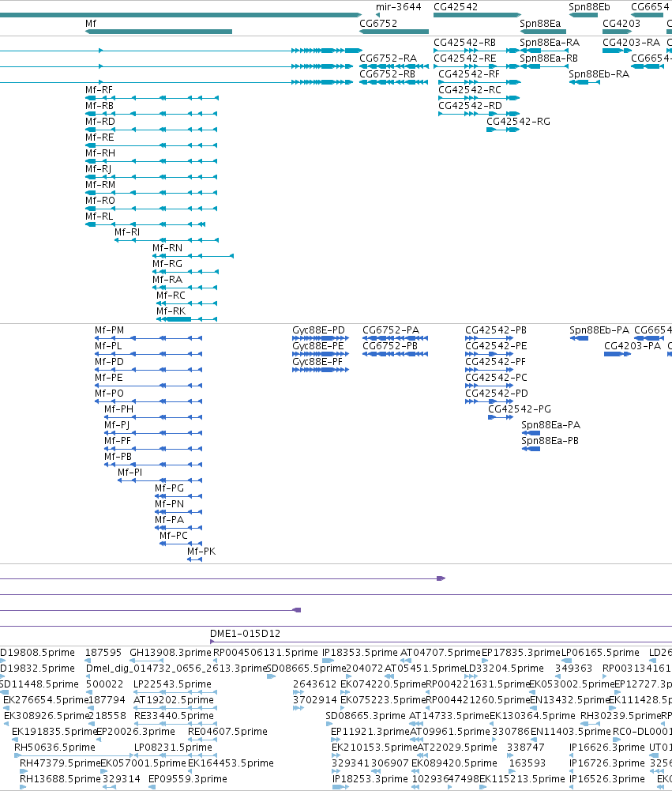
Task: Click EST LP22543.5prime
Action: [x=172, y=684]
